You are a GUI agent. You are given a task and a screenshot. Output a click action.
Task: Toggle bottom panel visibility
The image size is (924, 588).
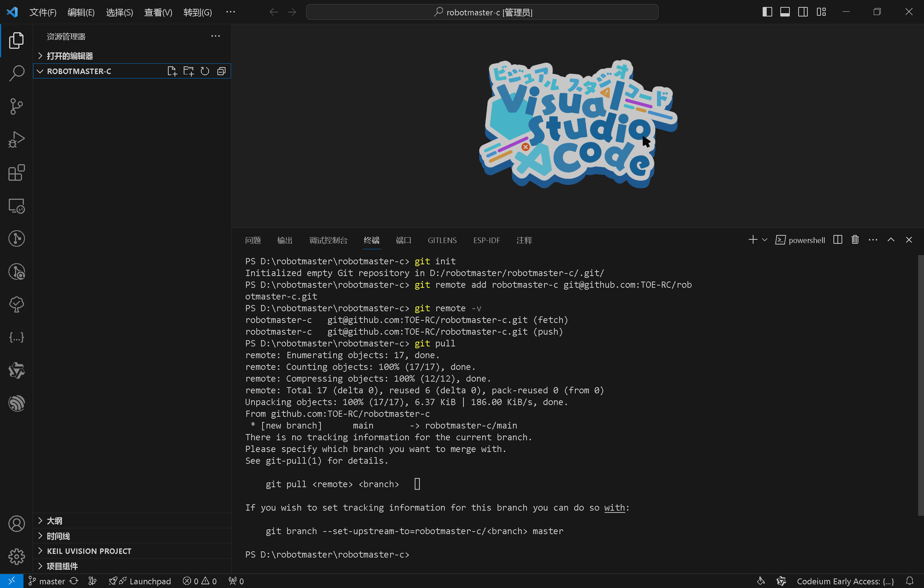(785, 12)
